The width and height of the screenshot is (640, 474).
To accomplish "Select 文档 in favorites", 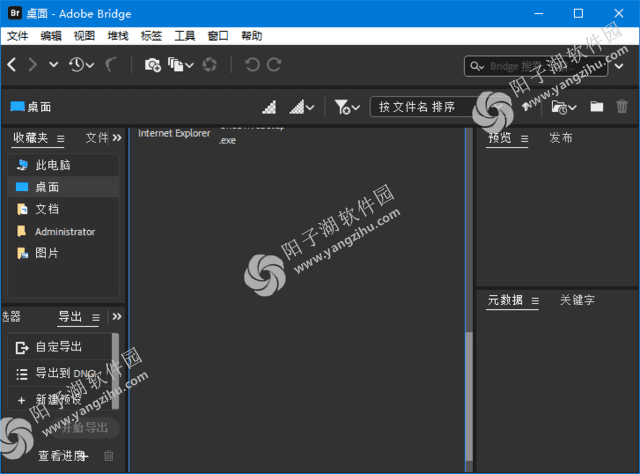I will 64,209.
